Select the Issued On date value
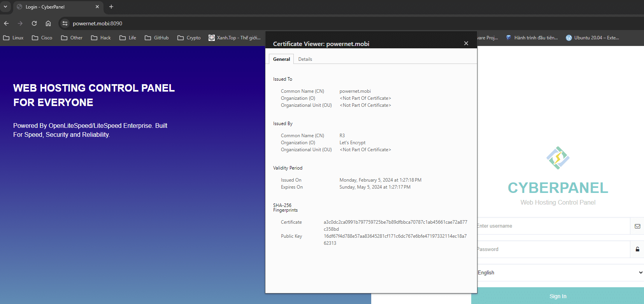The width and height of the screenshot is (644, 304). 380,180
